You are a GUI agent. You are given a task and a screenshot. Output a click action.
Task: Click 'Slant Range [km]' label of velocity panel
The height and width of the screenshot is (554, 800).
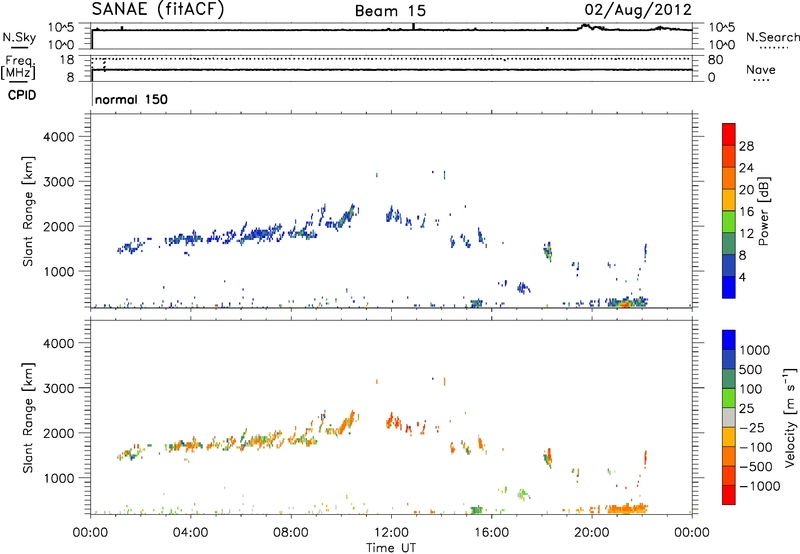click(28, 418)
